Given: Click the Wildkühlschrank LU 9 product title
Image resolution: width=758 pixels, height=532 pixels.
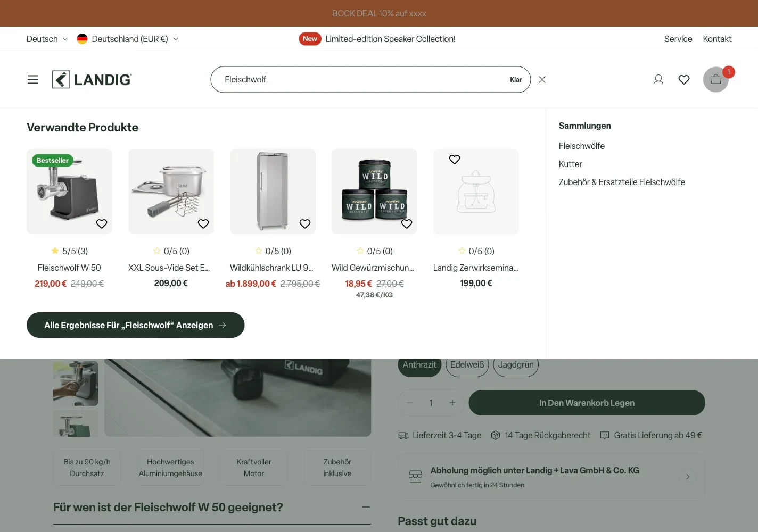Looking at the screenshot, I should pyautogui.click(x=271, y=268).
